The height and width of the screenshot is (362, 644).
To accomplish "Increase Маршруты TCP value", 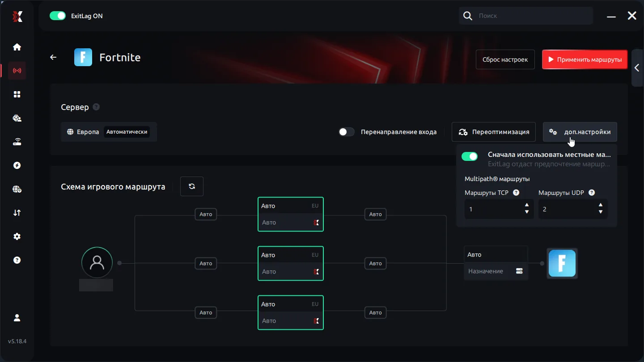I will 527,205.
